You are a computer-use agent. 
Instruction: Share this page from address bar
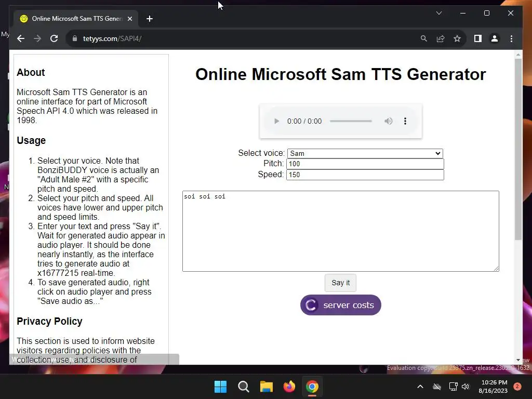tap(441, 38)
